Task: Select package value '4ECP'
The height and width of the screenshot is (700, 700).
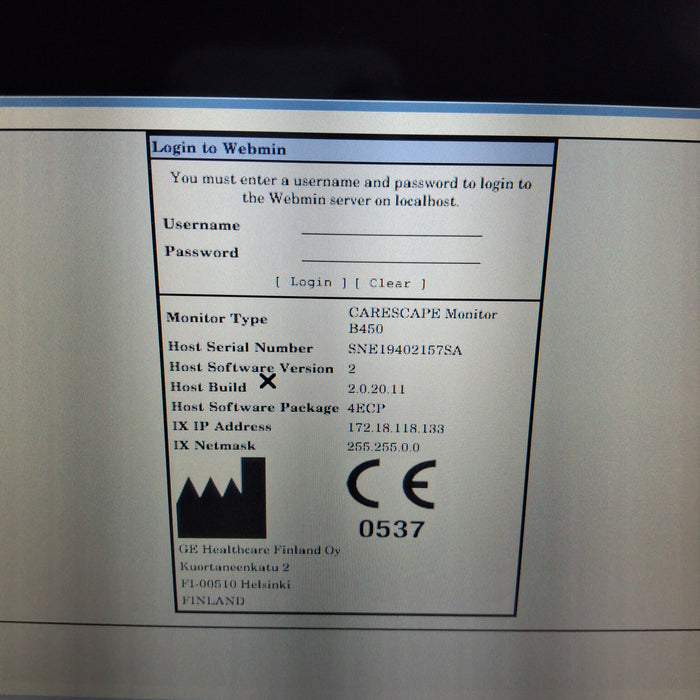Action: tap(367, 408)
